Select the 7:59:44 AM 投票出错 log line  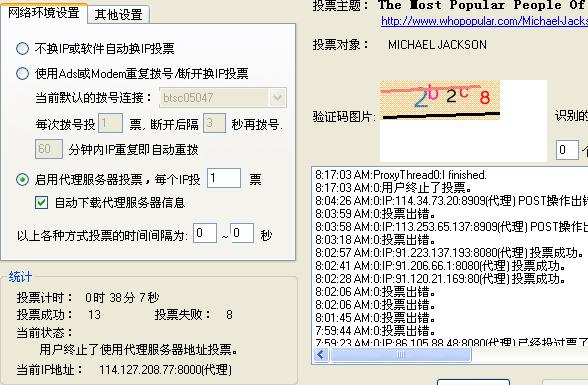[x=376, y=331]
